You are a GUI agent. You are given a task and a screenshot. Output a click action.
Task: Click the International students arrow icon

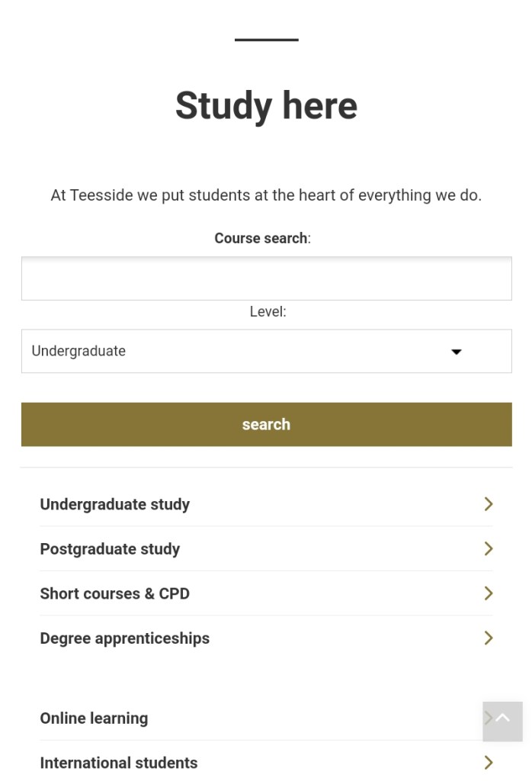tap(489, 763)
